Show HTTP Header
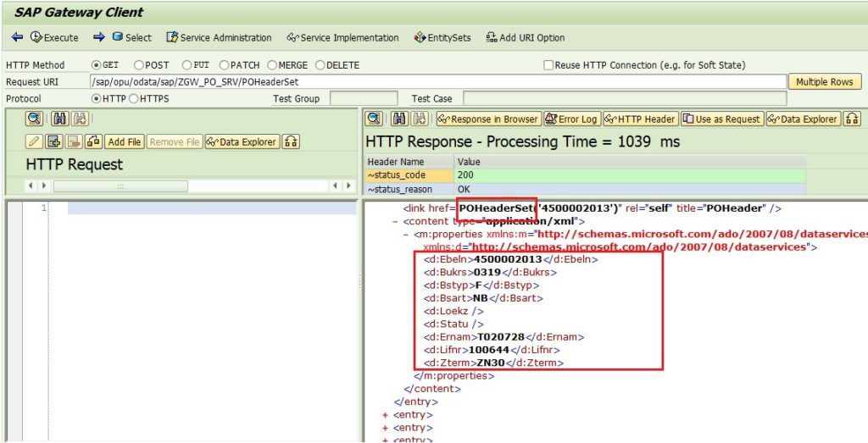The image size is (868, 443). (641, 119)
